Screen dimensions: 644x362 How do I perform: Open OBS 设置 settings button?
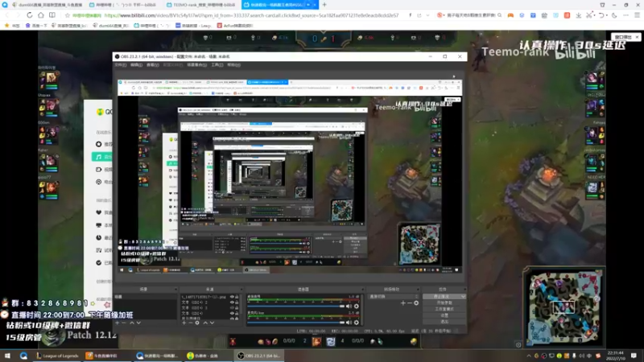(x=444, y=315)
